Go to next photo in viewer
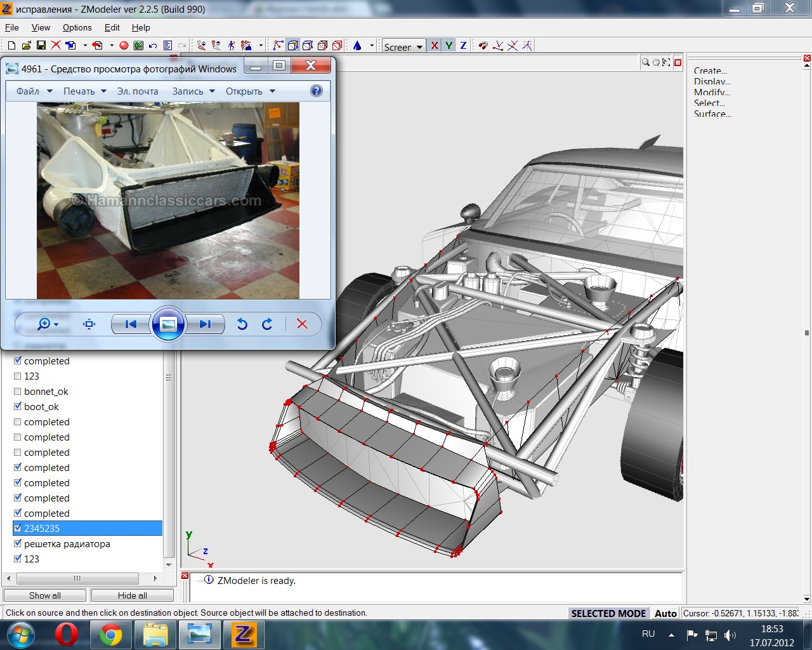Viewport: 812px width, 650px height. click(x=205, y=324)
